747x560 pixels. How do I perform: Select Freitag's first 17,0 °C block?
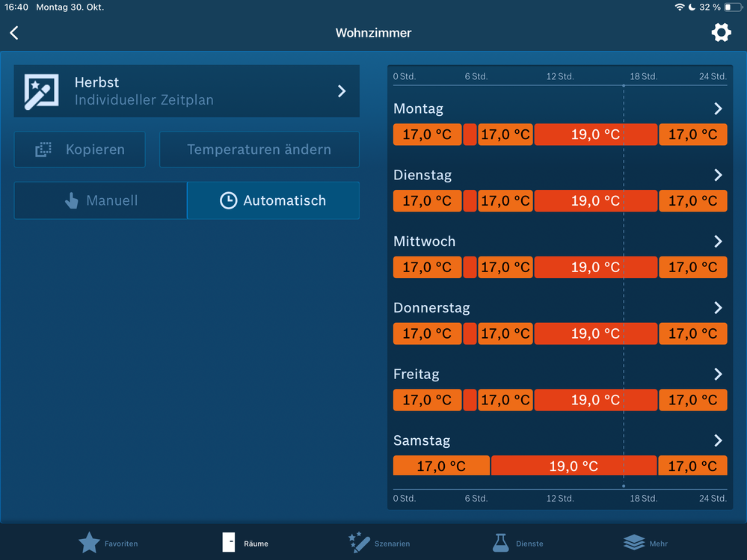pyautogui.click(x=427, y=400)
